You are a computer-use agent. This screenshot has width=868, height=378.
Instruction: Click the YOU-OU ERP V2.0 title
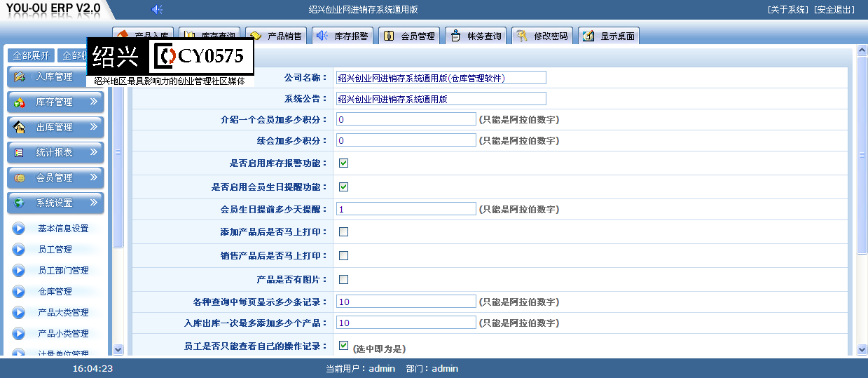pyautogui.click(x=53, y=8)
